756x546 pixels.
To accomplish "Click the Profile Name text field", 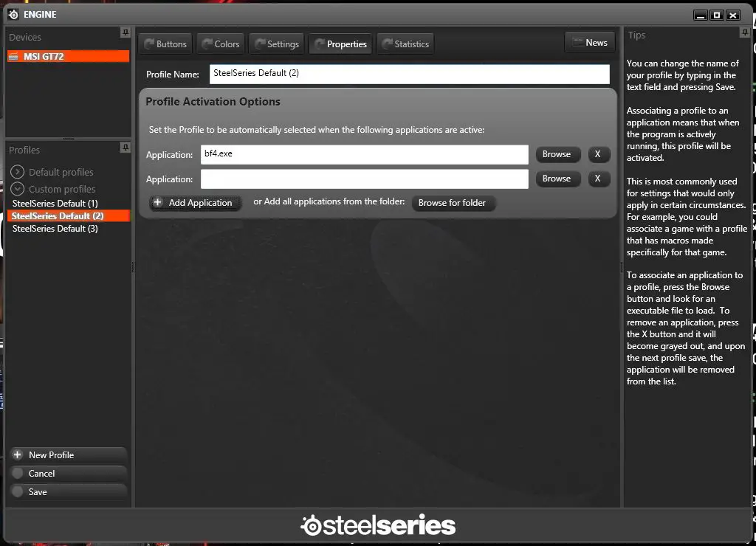I will tap(409, 74).
